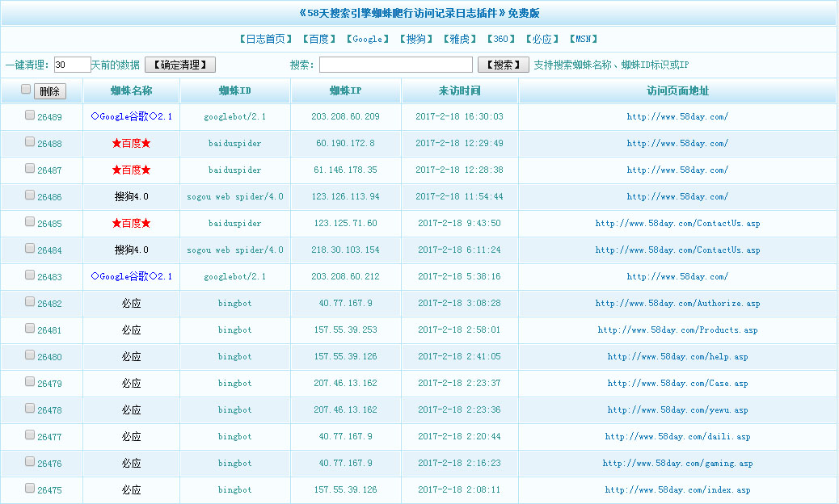Click visit time 2017-2-18 16:30:03
Viewport: 839px width, 504px height.
[460, 116]
